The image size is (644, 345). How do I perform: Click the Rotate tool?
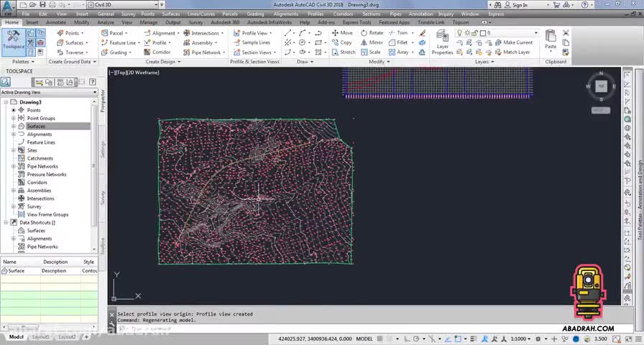point(372,33)
